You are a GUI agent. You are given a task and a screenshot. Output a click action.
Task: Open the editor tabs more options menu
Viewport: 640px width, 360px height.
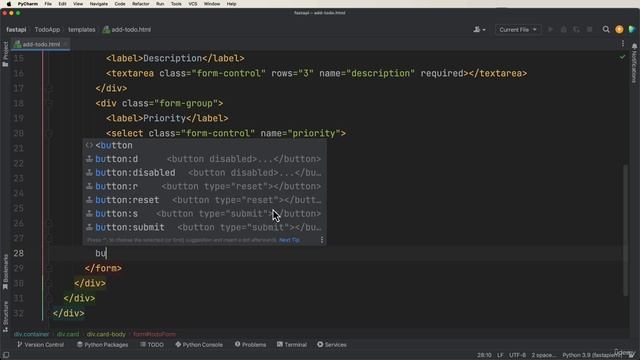click(623, 44)
